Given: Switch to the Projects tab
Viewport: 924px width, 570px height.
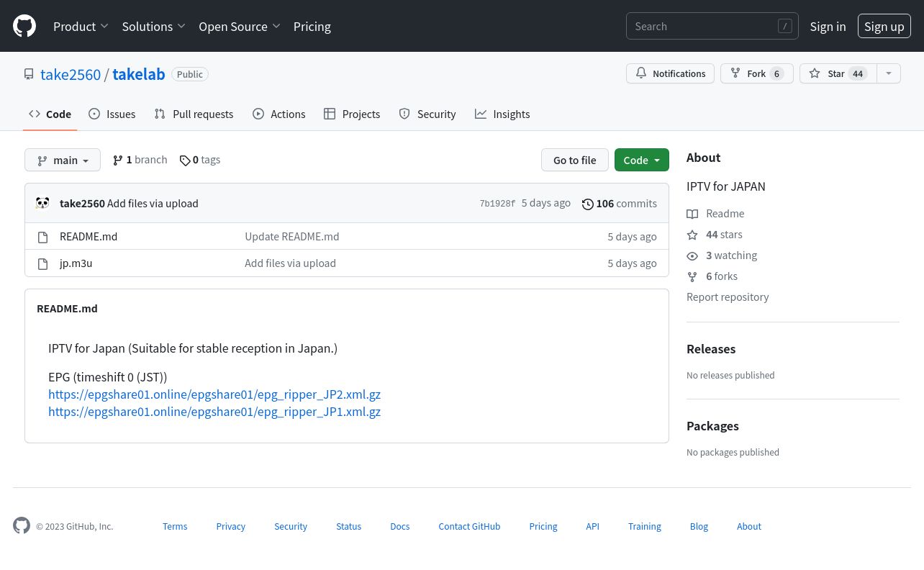Looking at the screenshot, I should [352, 114].
